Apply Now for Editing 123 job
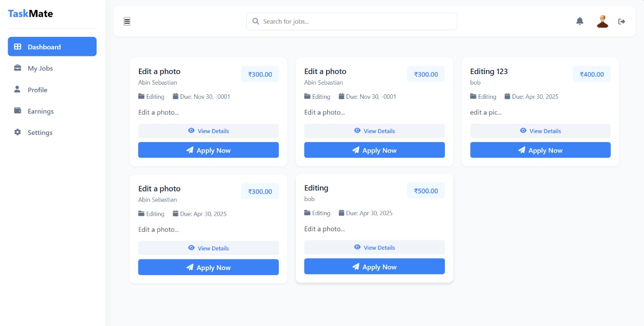The image size is (644, 326). click(x=540, y=150)
